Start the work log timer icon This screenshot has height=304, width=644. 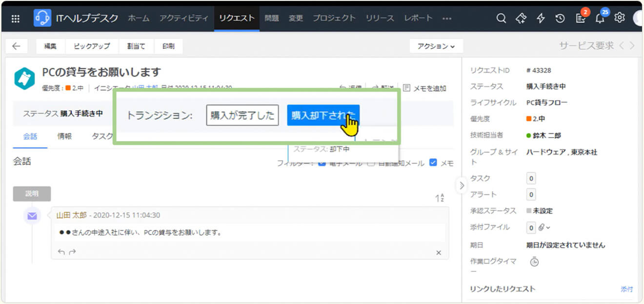[534, 262]
